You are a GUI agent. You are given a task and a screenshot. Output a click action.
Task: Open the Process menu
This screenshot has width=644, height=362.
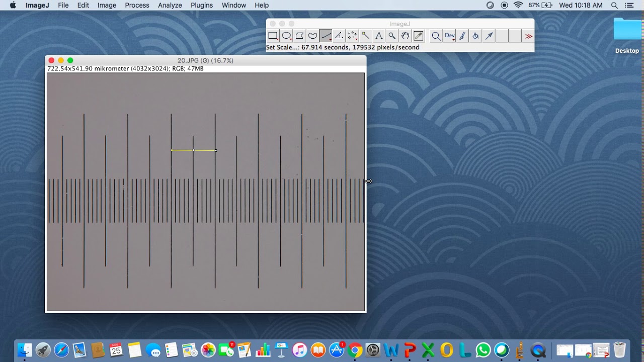point(137,5)
